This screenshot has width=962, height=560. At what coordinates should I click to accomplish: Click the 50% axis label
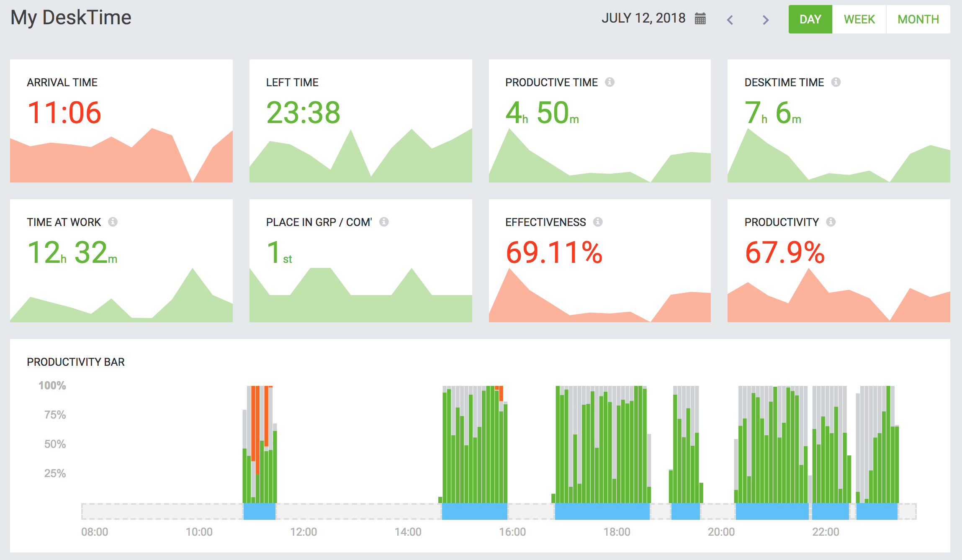[55, 444]
